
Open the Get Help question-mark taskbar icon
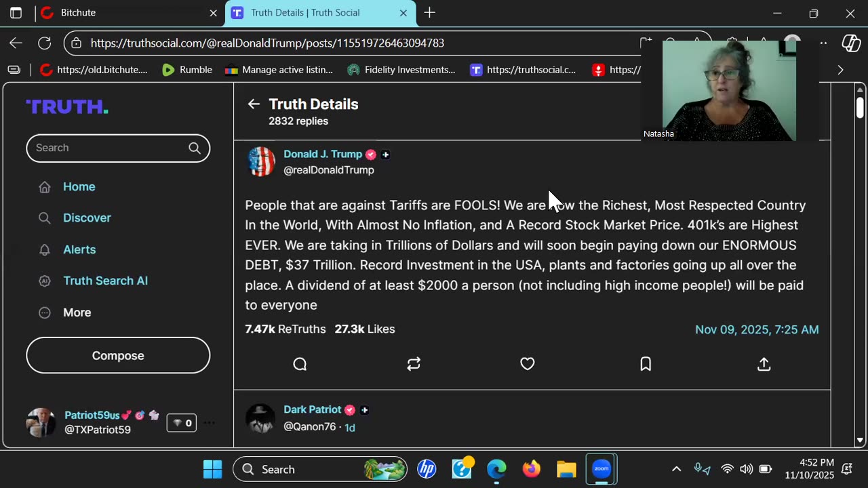coord(462,469)
